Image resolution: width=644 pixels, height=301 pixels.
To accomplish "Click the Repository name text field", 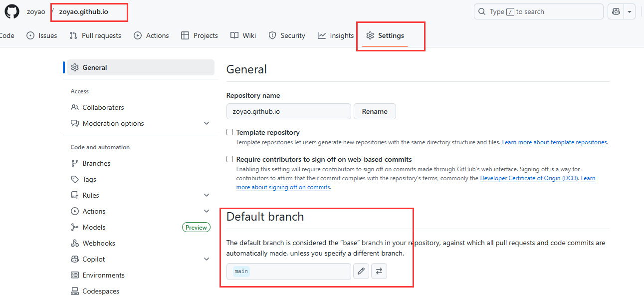I will (288, 111).
